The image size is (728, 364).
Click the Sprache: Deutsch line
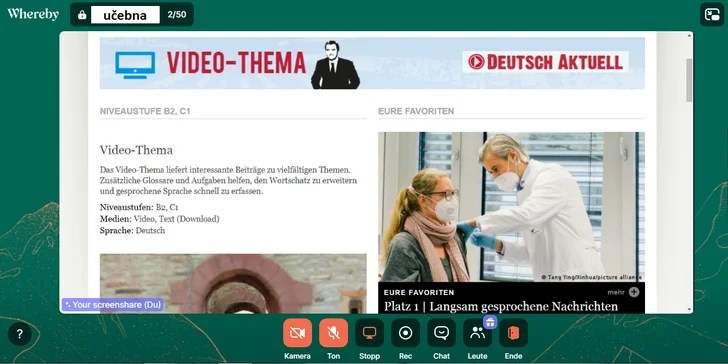point(132,230)
